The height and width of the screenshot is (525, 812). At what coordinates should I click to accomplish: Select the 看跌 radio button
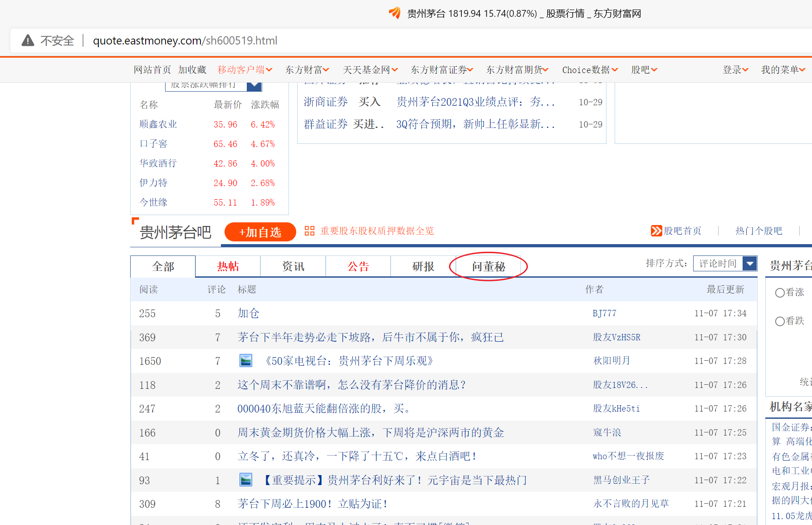[x=780, y=321]
